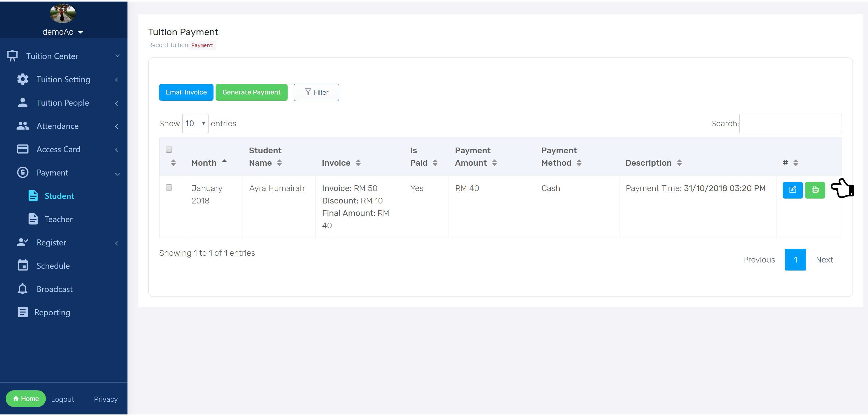Click the Attendance group icon
868x416 pixels.
[x=23, y=126]
